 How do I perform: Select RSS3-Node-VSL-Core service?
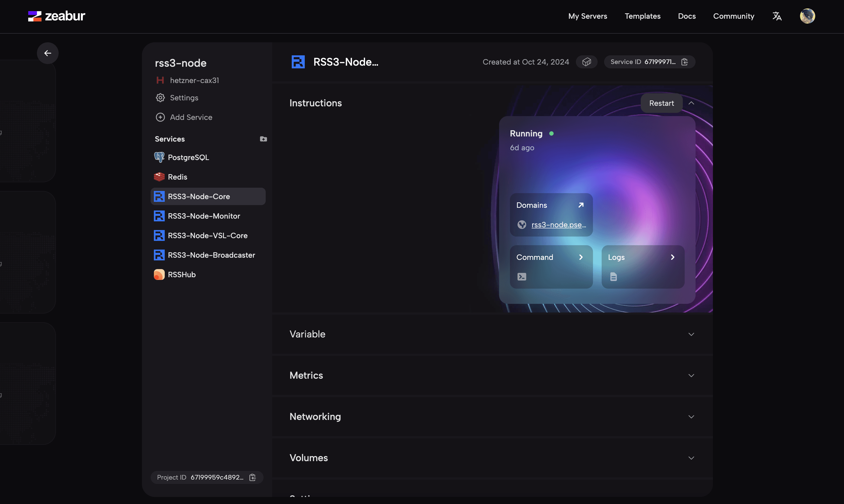(208, 235)
